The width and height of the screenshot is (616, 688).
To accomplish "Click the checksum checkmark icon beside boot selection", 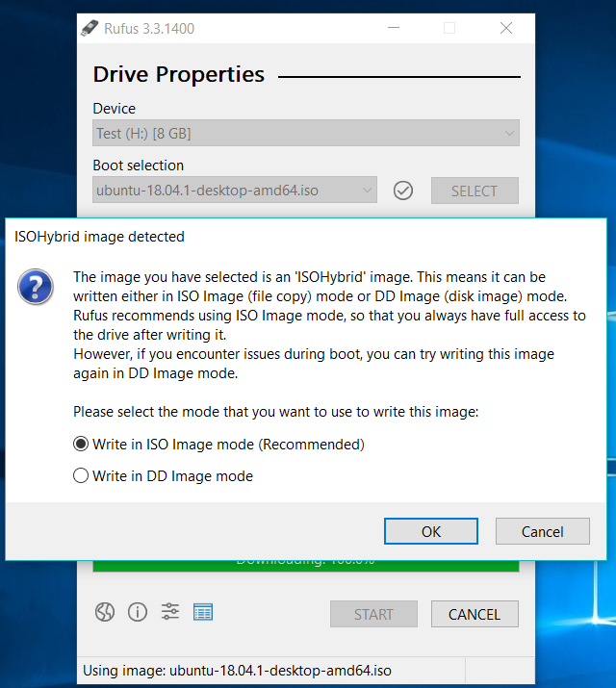I will coord(402,191).
